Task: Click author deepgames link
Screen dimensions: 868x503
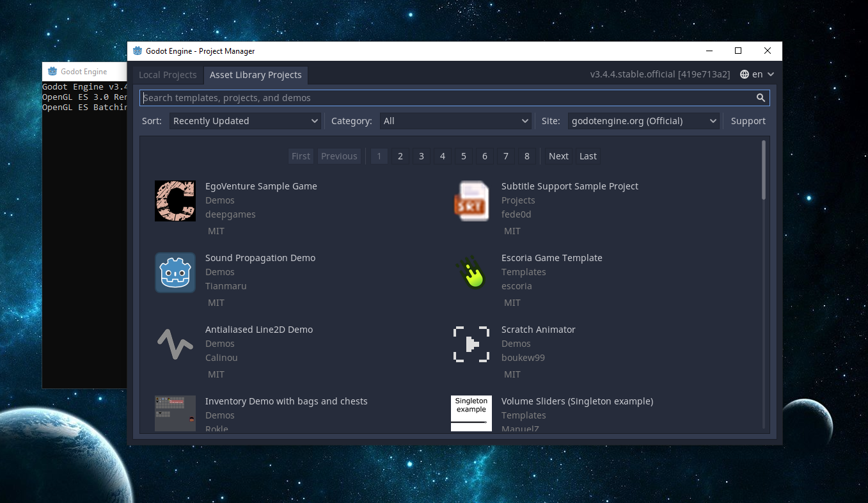Action: click(230, 214)
